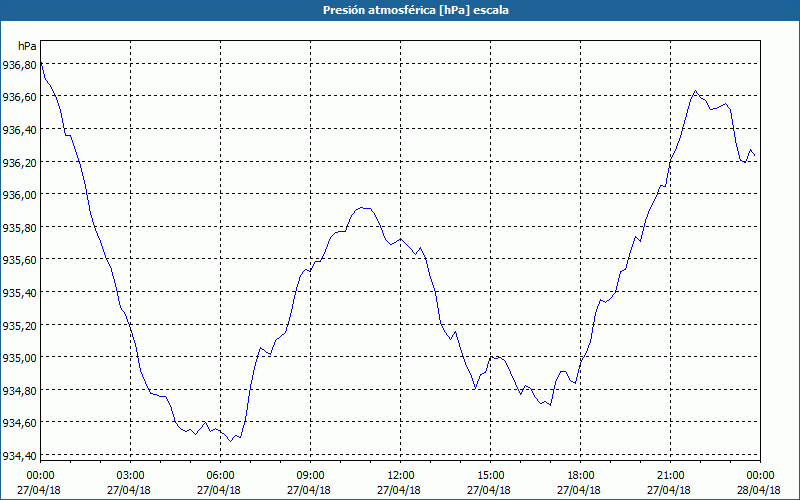Click the 'Presión atmosférica [hPa] escala' title
The width and height of the screenshot is (800, 500).
pos(416,10)
